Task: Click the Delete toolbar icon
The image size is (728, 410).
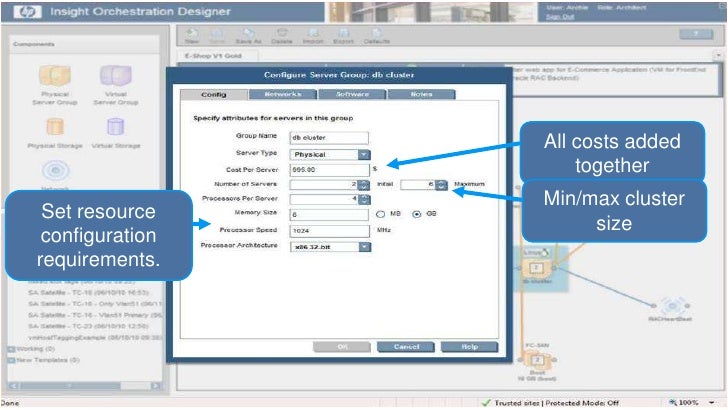Action: (x=282, y=33)
